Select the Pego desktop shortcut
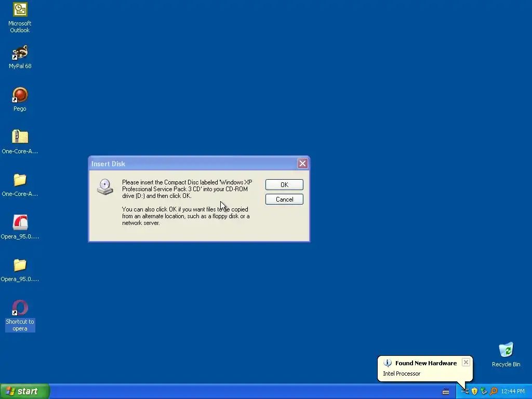The width and height of the screenshot is (532, 399). pos(20,95)
